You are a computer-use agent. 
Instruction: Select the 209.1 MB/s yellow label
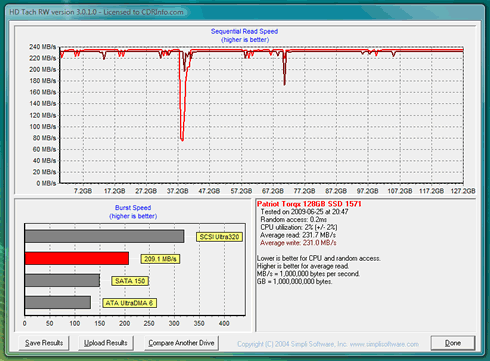[x=160, y=259]
